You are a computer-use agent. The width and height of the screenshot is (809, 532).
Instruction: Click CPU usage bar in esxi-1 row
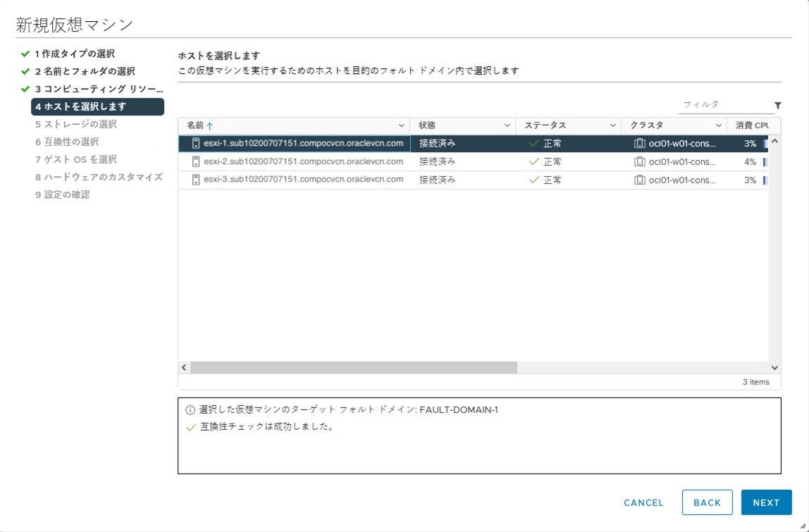point(765,144)
